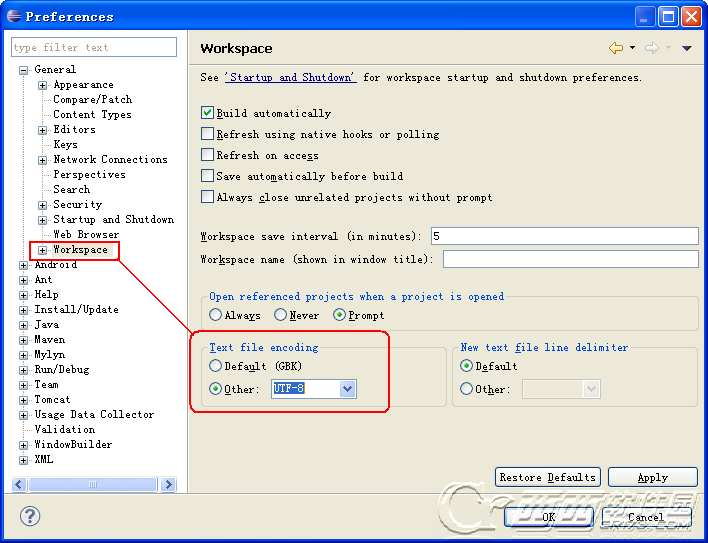Open the 'Startup and Shutdown' link
This screenshot has height=543, width=708.
tap(290, 78)
